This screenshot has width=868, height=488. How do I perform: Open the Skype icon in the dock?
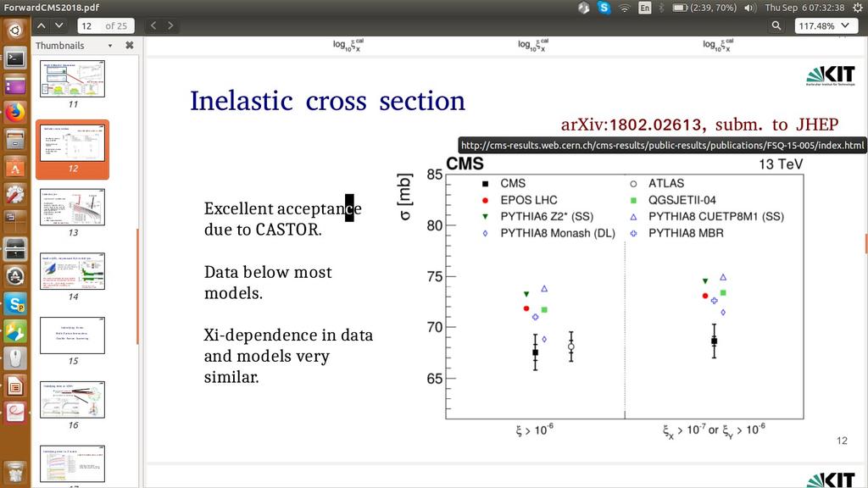click(x=15, y=304)
